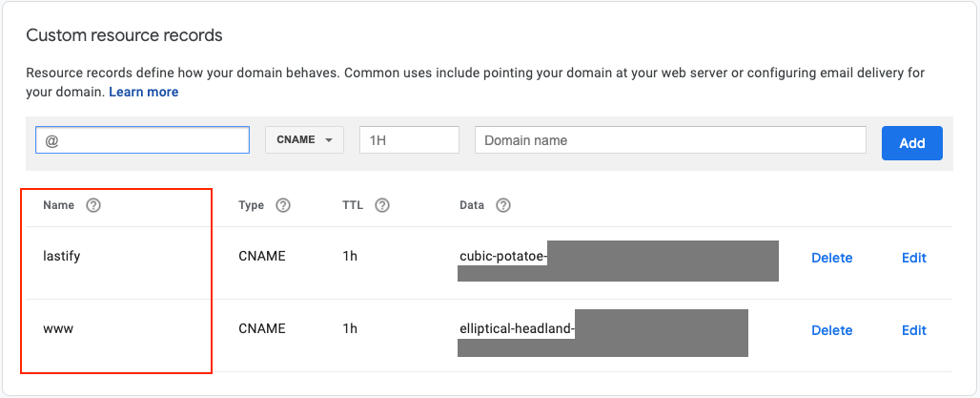Open the Learn more link
The width and height of the screenshot is (980, 398).
[x=144, y=92]
